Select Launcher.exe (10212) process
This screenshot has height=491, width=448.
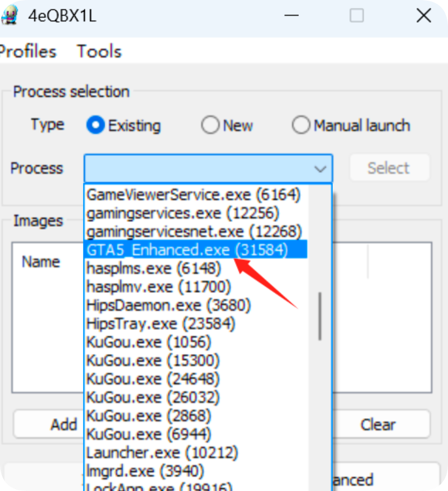(162, 453)
